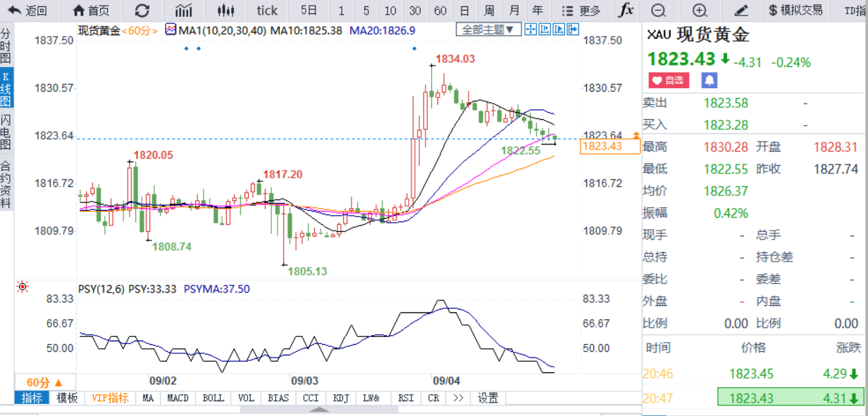The image size is (868, 416).
Task: Toggle the MA1 indicator icon in chart header
Action: 171,30
